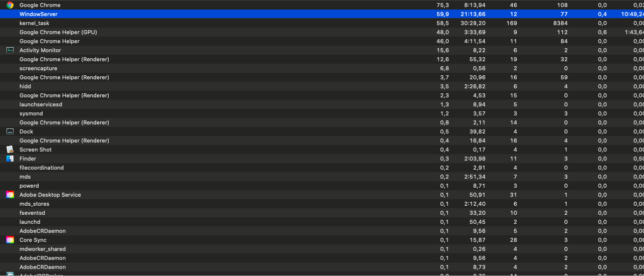Click Core Sync's 28 threads value
Image resolution: width=644 pixels, height=276 pixels.
click(513, 240)
